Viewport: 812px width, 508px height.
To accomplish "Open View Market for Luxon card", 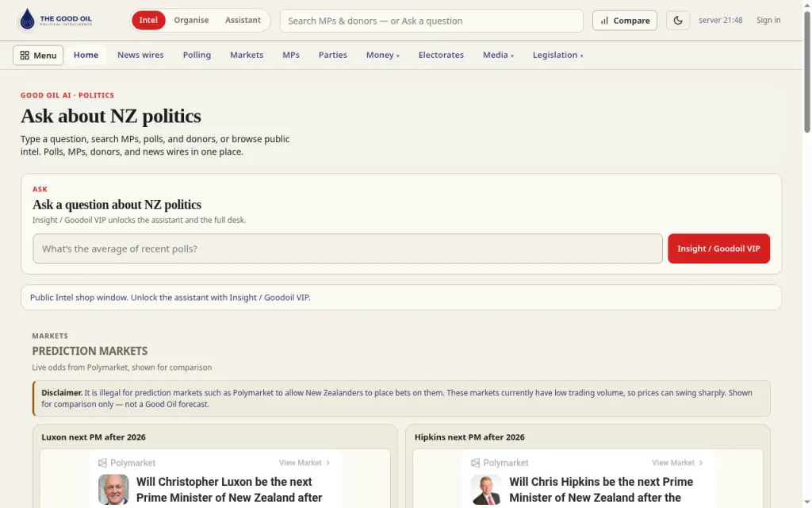I will (304, 463).
